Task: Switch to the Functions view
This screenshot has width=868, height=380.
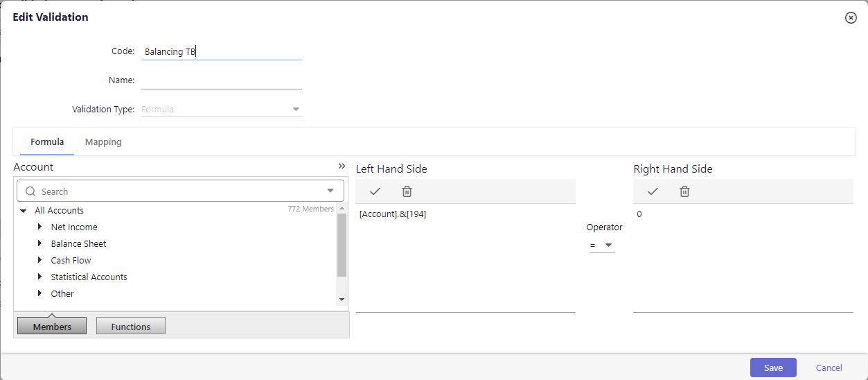Action: [131, 326]
